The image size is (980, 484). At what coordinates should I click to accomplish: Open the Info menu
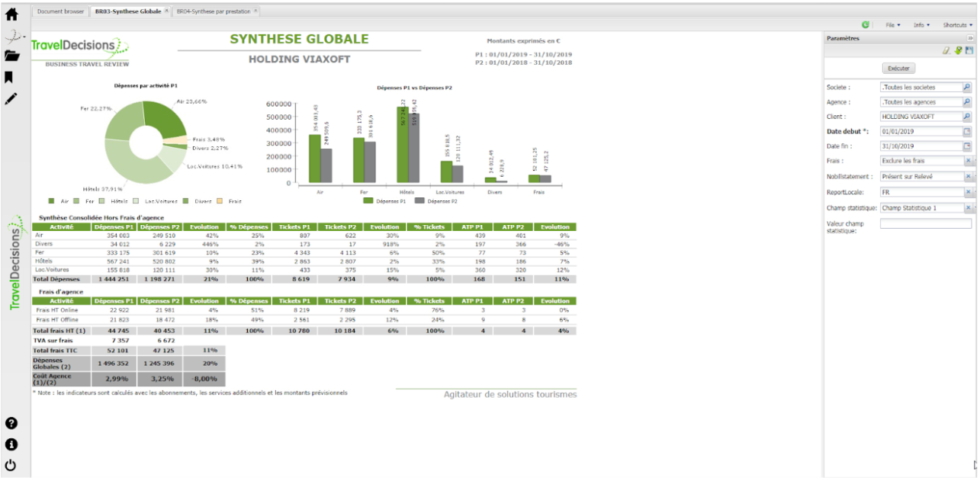coord(921,25)
